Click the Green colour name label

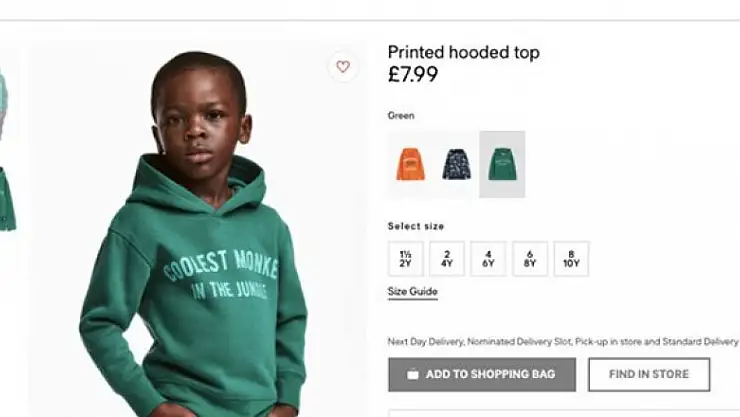(x=401, y=116)
